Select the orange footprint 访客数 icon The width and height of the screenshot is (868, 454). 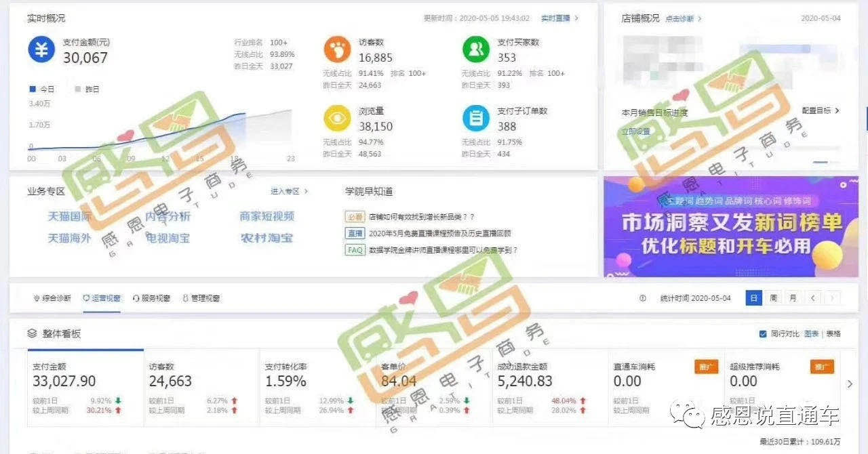(x=337, y=47)
